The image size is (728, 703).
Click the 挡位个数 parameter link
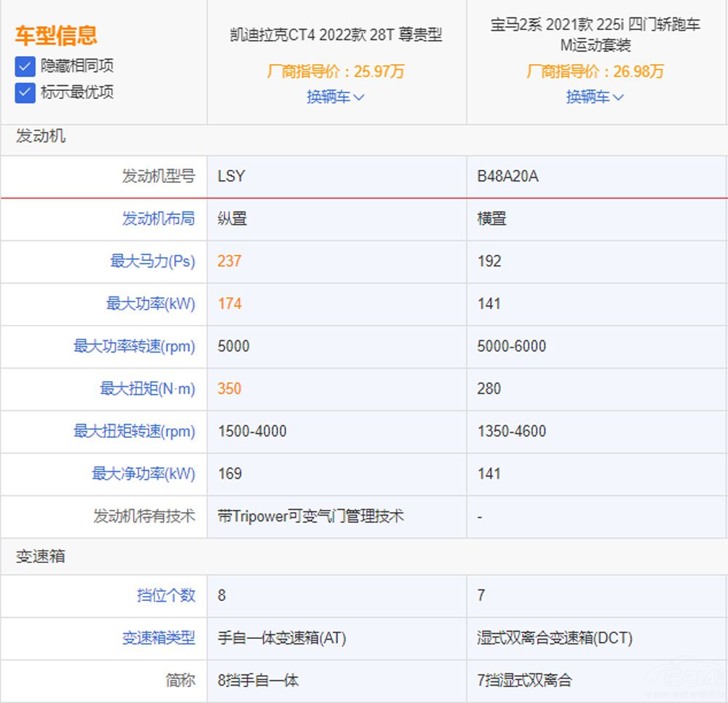pyautogui.click(x=166, y=595)
